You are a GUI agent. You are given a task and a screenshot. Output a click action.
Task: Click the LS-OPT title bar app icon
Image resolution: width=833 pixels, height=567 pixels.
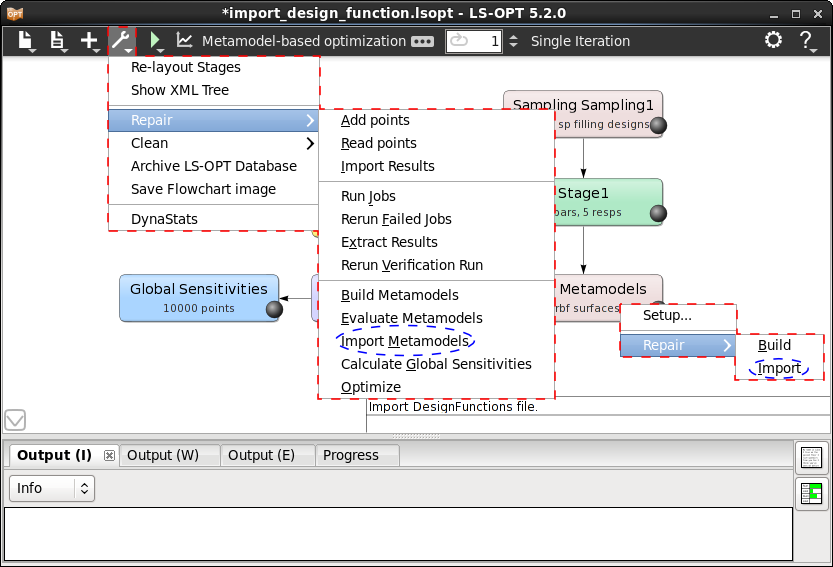[15, 13]
